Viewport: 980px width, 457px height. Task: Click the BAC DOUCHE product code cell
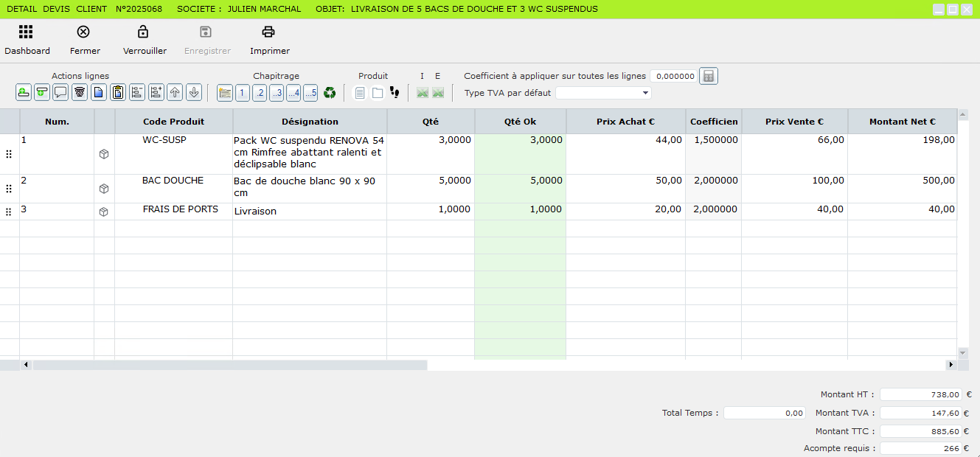pyautogui.click(x=173, y=181)
